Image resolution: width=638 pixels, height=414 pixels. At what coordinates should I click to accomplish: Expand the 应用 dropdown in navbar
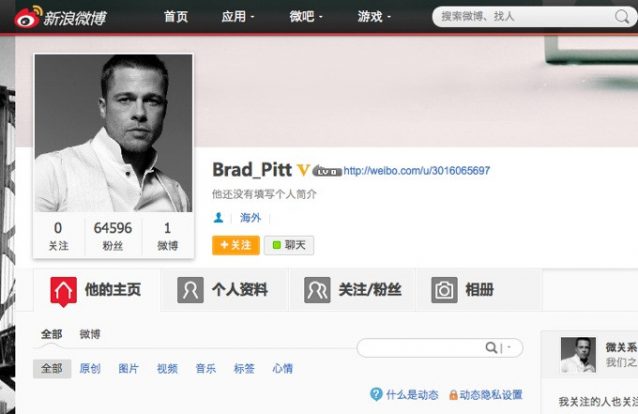(x=238, y=16)
